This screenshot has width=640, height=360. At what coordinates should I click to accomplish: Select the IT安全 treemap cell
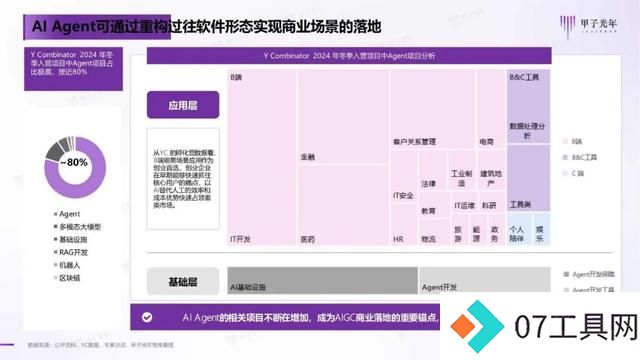[x=404, y=176]
